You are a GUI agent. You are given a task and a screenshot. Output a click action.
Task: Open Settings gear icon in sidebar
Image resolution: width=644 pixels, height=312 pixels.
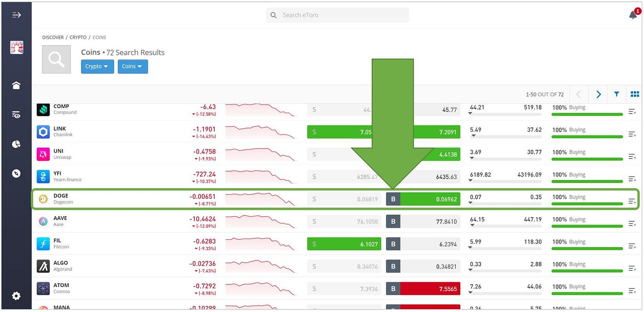coord(17,296)
